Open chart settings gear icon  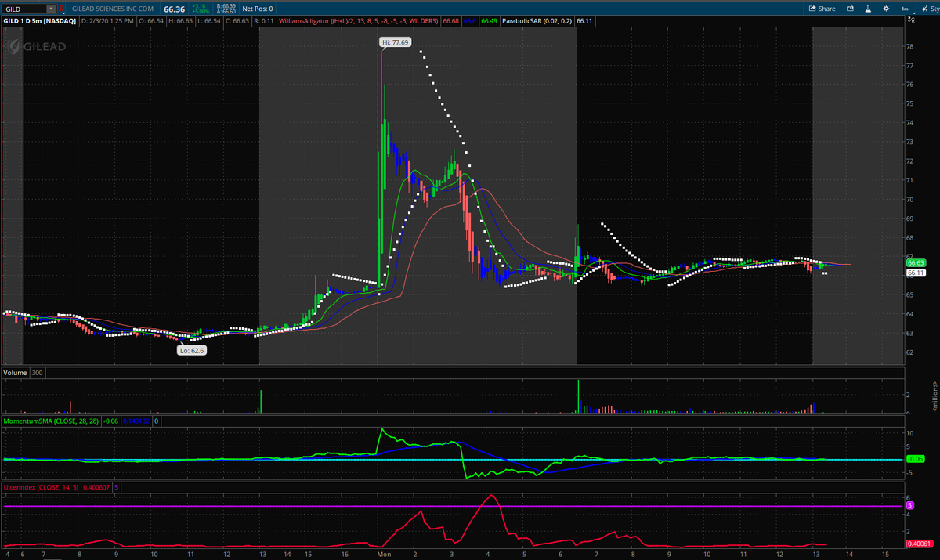coord(886,9)
